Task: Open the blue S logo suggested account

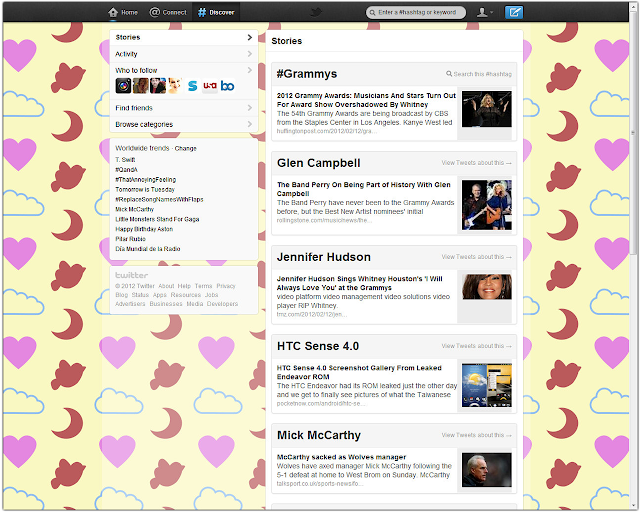Action: point(192,86)
